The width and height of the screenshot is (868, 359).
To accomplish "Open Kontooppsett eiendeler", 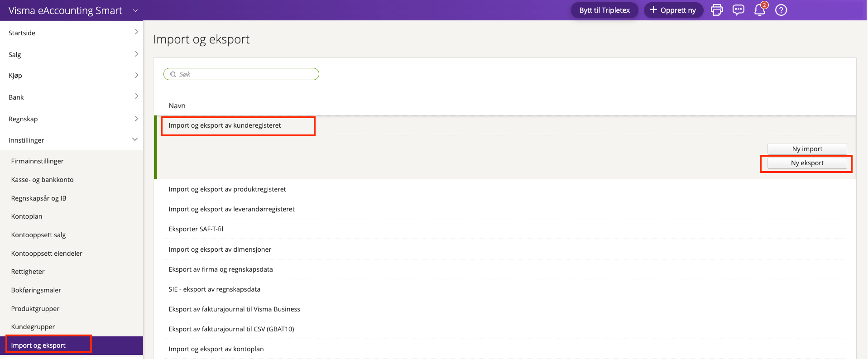I will (x=47, y=254).
